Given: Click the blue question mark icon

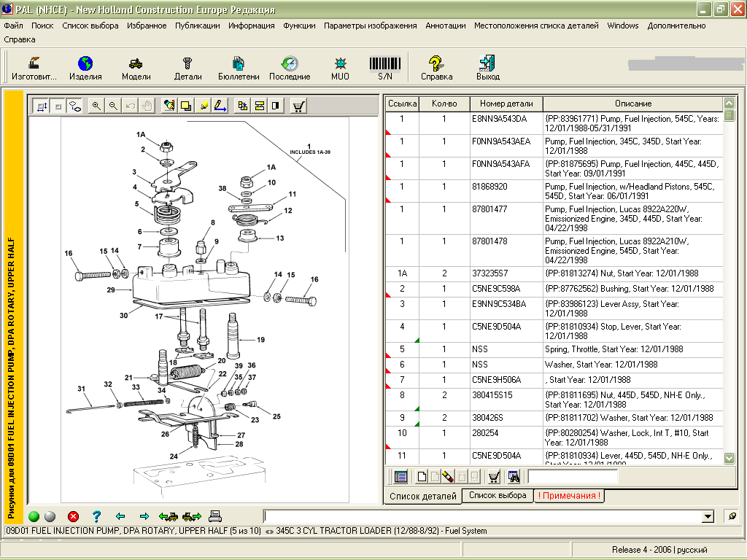Looking at the screenshot, I should (97, 517).
